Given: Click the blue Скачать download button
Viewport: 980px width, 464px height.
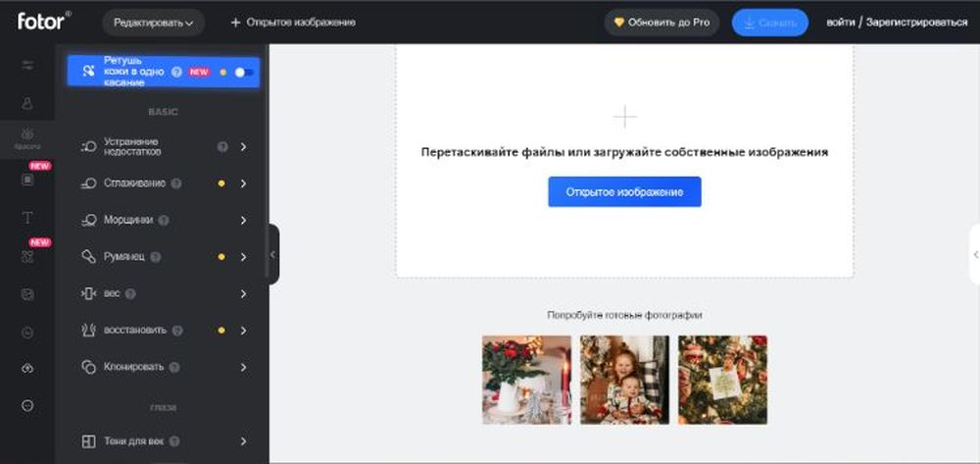Looking at the screenshot, I should pos(770,23).
